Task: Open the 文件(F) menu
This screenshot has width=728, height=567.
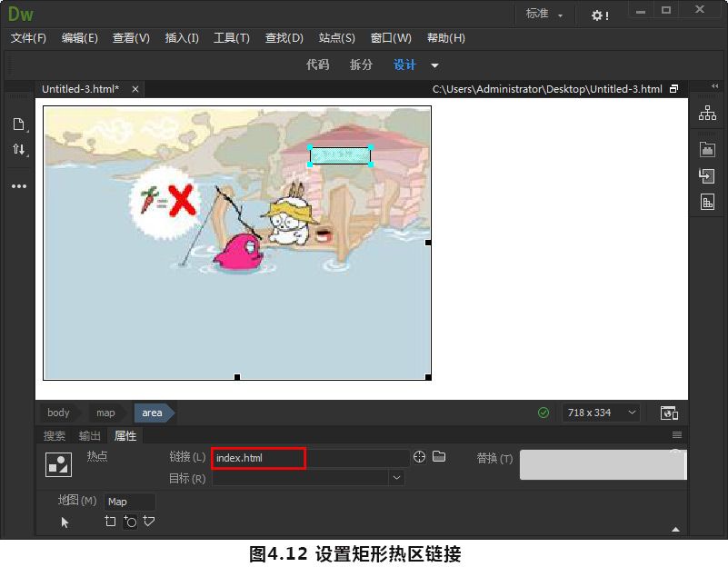Action: tap(28, 37)
